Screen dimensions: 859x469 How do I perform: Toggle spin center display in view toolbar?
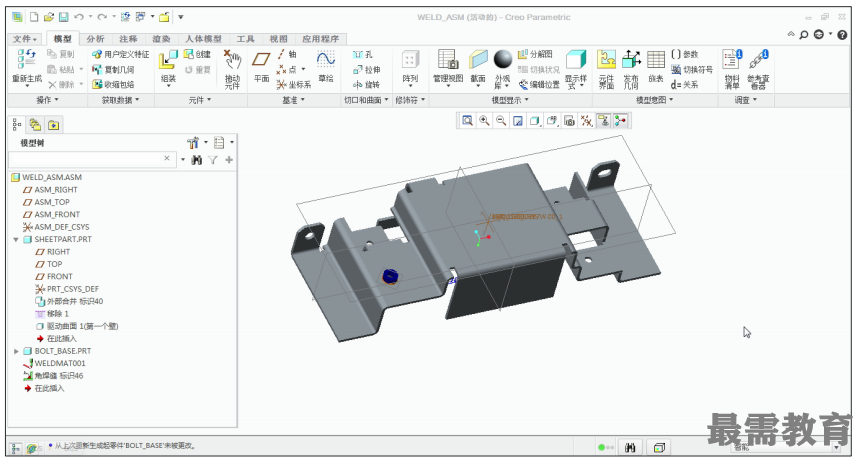621,121
